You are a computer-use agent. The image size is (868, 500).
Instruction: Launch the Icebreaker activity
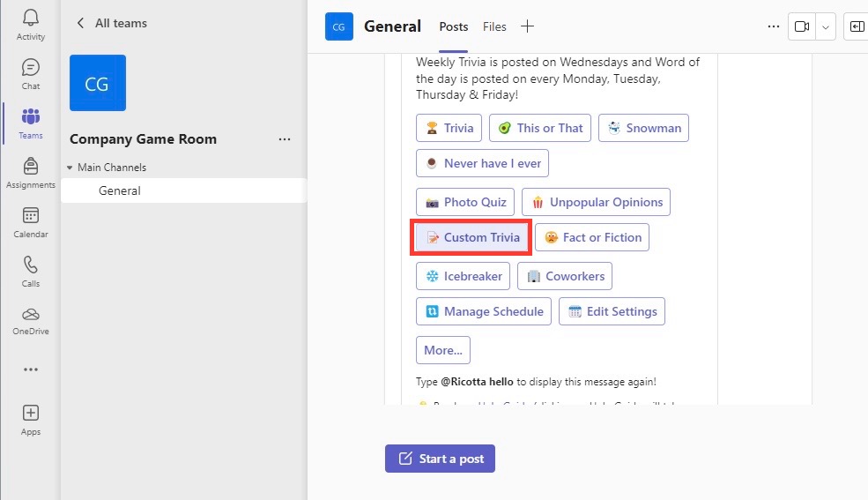(463, 276)
